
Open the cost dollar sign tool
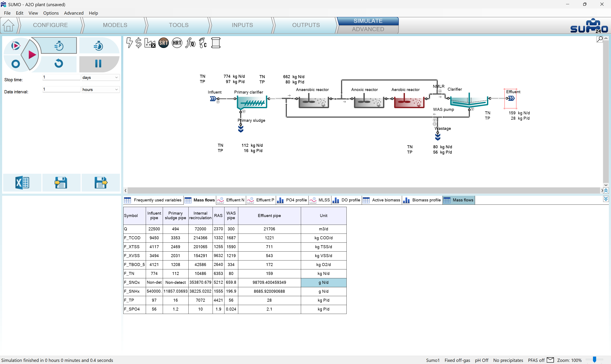point(138,43)
